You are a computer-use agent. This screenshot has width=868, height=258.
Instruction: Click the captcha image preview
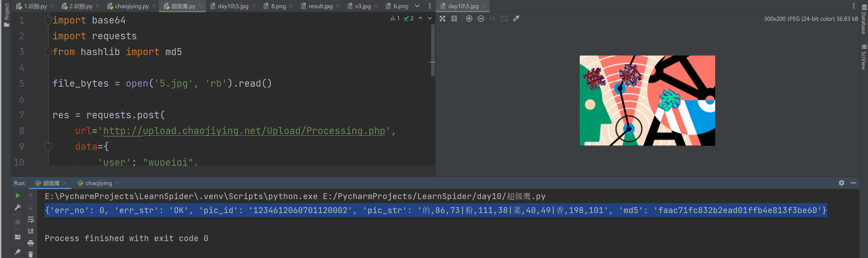point(647,101)
